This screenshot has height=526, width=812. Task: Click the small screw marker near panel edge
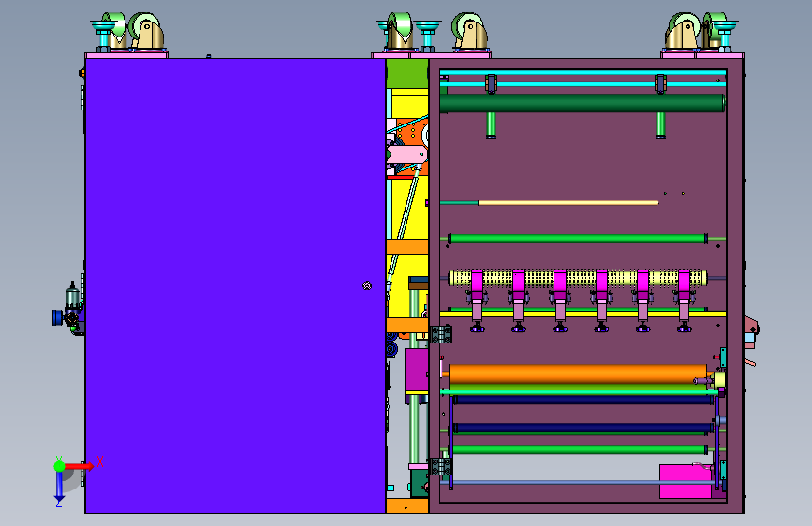tap(367, 285)
